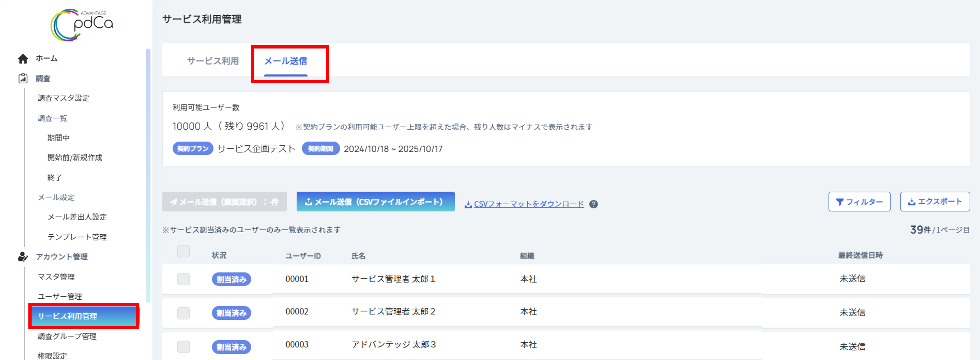The height and width of the screenshot is (360, 980).
Task: Click the 状況 column header
Action: pos(219,255)
